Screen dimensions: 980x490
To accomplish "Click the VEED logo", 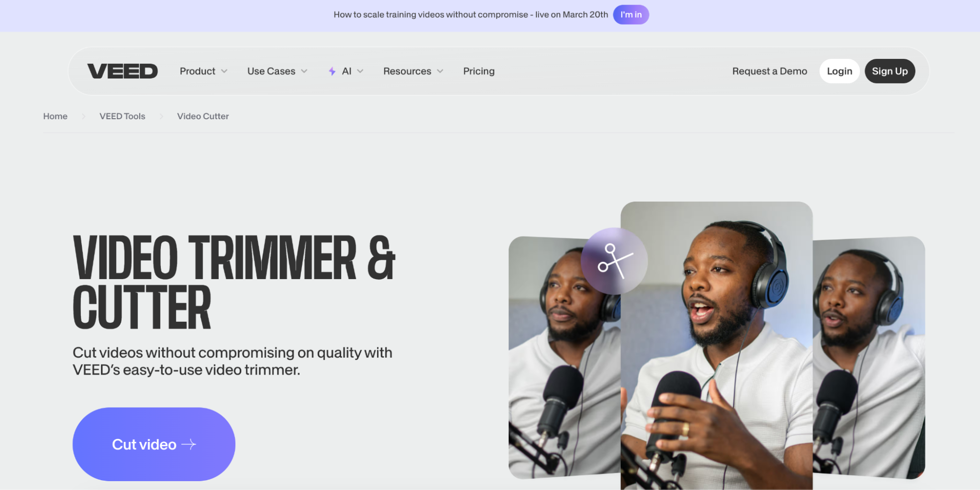I will (123, 71).
